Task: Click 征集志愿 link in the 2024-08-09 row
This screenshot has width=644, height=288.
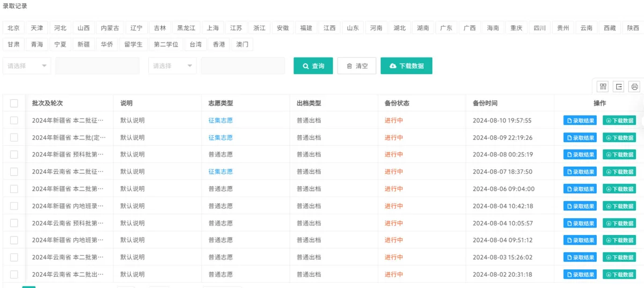Action: click(x=221, y=138)
